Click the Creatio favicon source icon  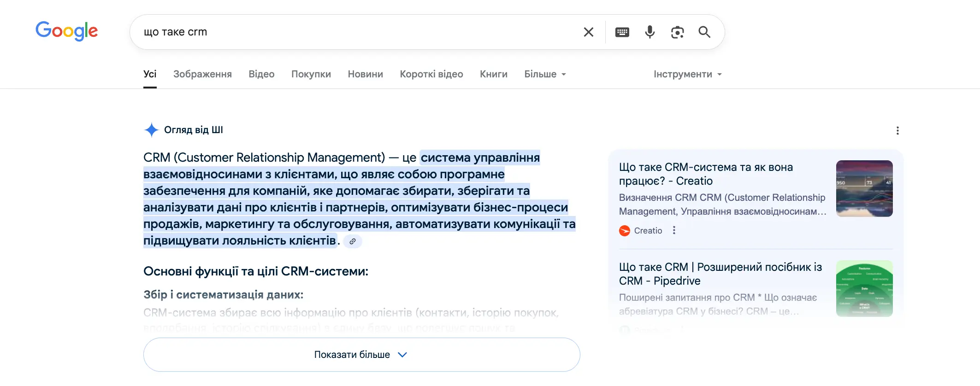[625, 231]
